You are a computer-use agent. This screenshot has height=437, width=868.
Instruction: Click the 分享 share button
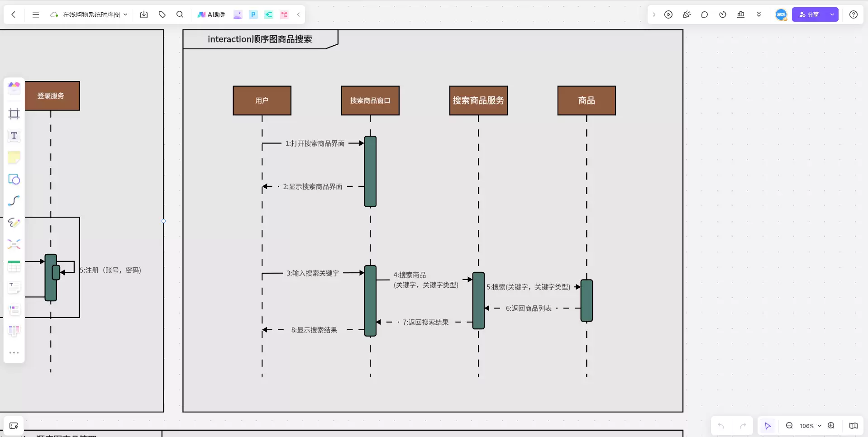809,14
